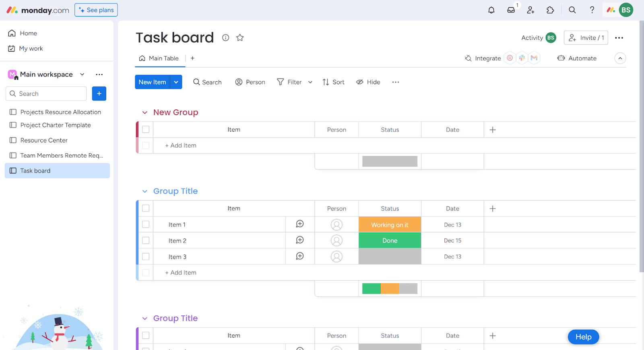Screen dimensions: 644x350
Task: Add an update to Item 2
Action: pyautogui.click(x=300, y=240)
